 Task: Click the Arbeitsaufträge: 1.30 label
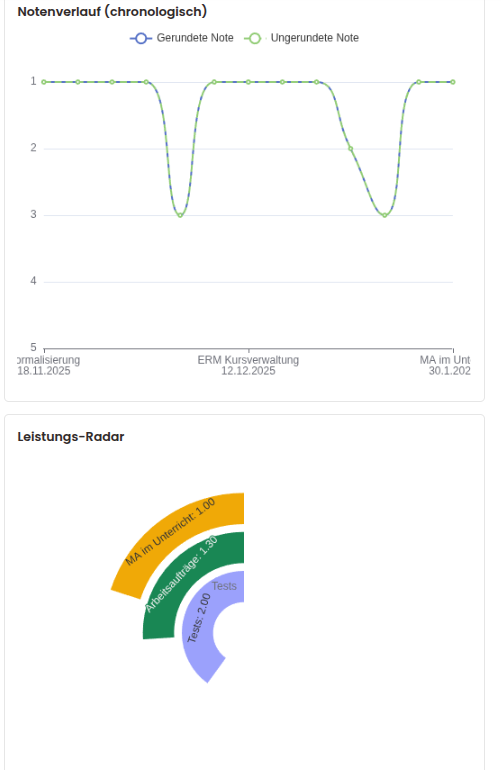(181, 574)
